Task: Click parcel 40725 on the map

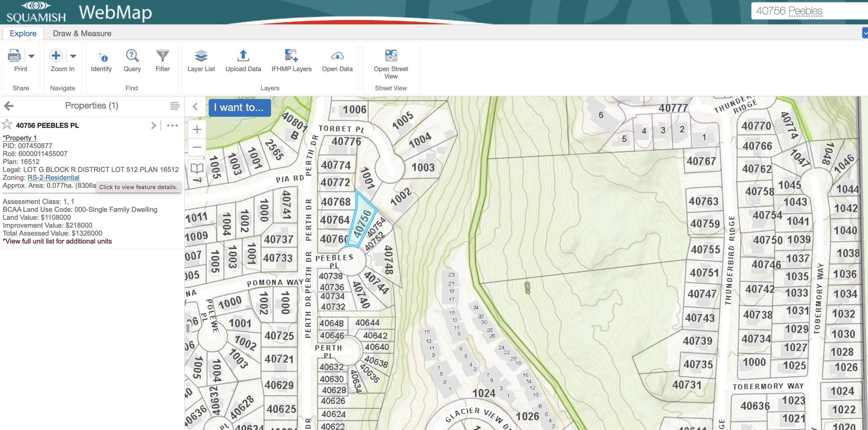Action: [279, 336]
